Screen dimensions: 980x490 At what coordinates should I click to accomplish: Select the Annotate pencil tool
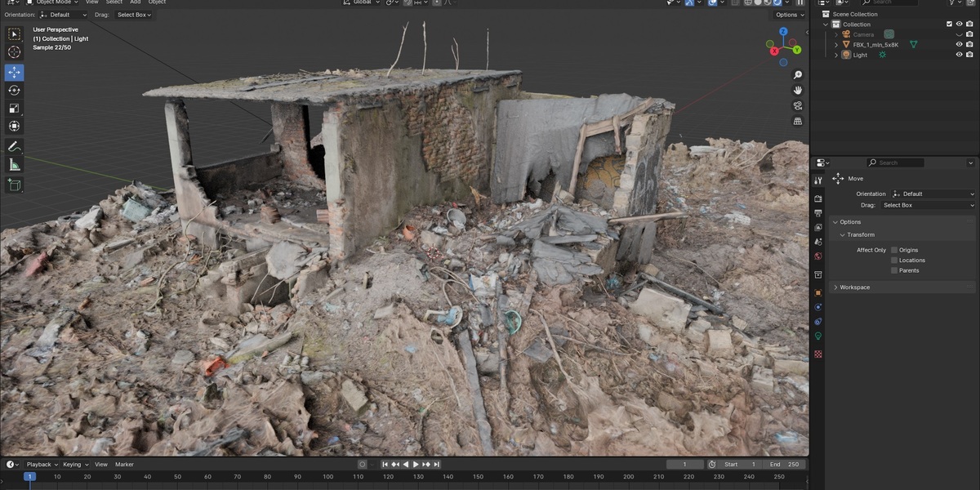(15, 147)
